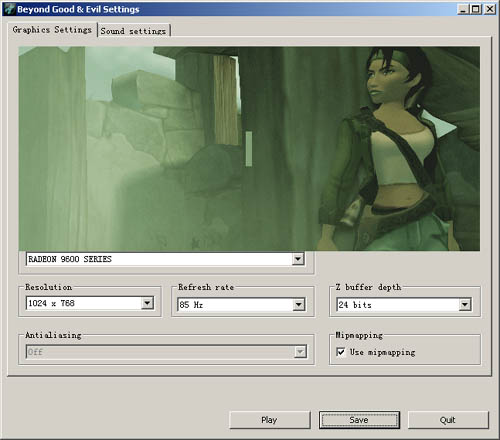
Task: Switch to the Sound settings tab
Action: [x=134, y=31]
